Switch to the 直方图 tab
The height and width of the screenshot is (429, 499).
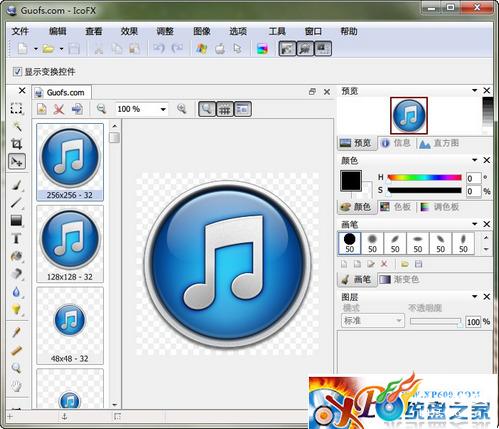[x=440, y=143]
